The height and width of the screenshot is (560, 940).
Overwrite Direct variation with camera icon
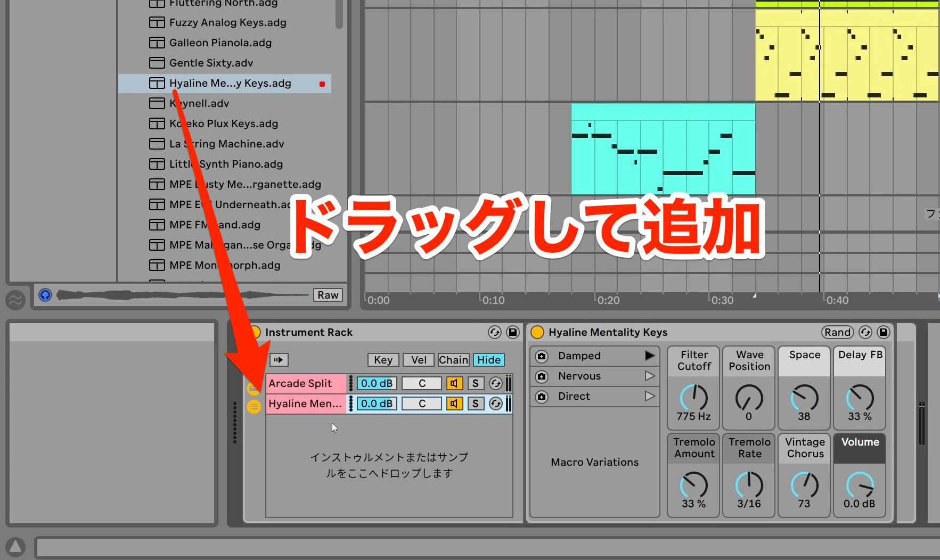(x=542, y=397)
